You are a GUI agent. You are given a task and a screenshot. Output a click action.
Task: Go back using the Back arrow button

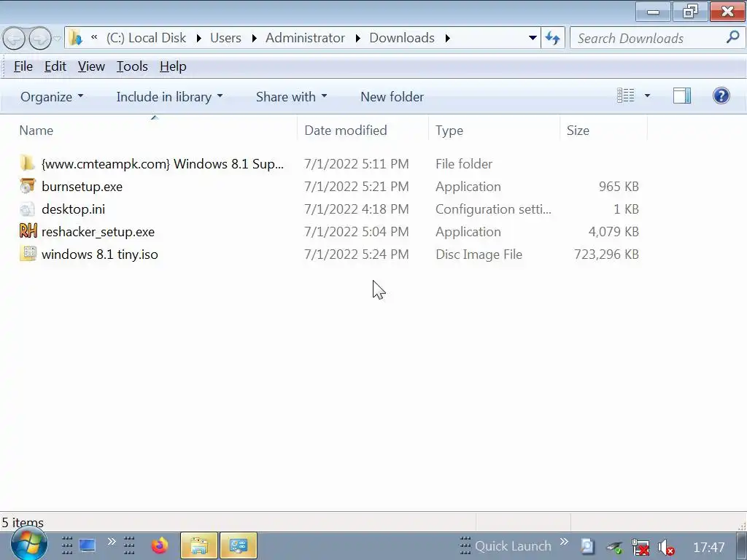click(14, 39)
